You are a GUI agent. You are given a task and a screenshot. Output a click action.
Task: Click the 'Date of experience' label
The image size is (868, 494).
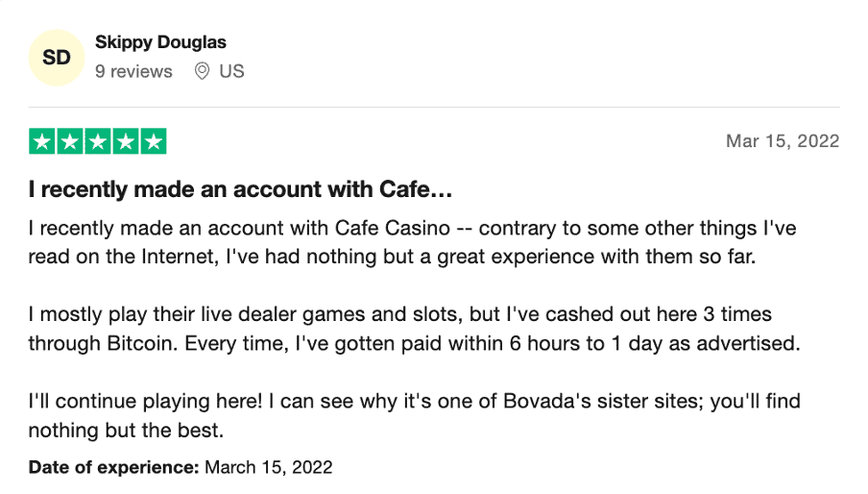[113, 467]
